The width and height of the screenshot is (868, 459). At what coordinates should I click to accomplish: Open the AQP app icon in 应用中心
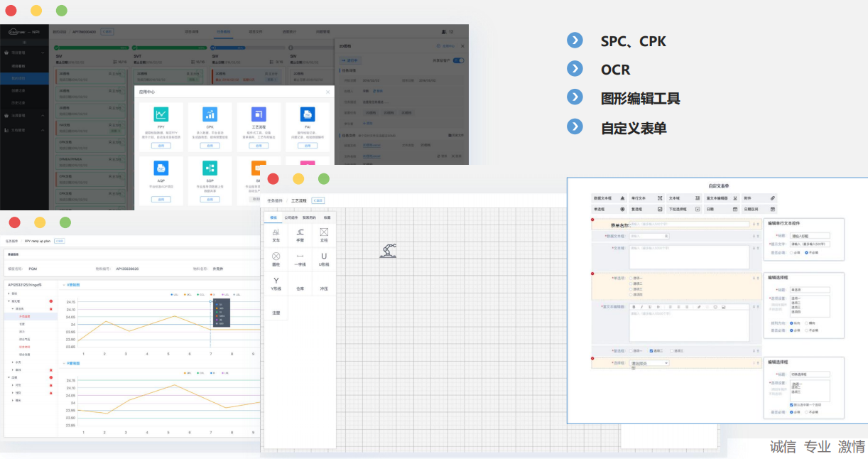161,168
